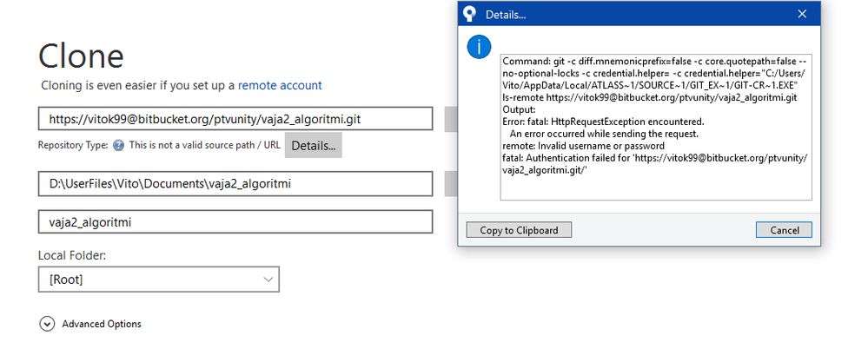
Task: Click the 'remote: Invalid username or password' line
Action: [x=584, y=146]
